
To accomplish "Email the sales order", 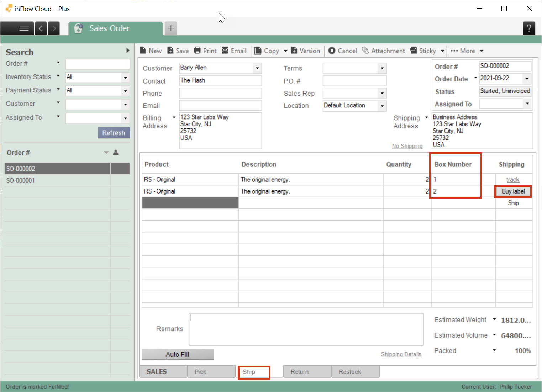I will (234, 51).
